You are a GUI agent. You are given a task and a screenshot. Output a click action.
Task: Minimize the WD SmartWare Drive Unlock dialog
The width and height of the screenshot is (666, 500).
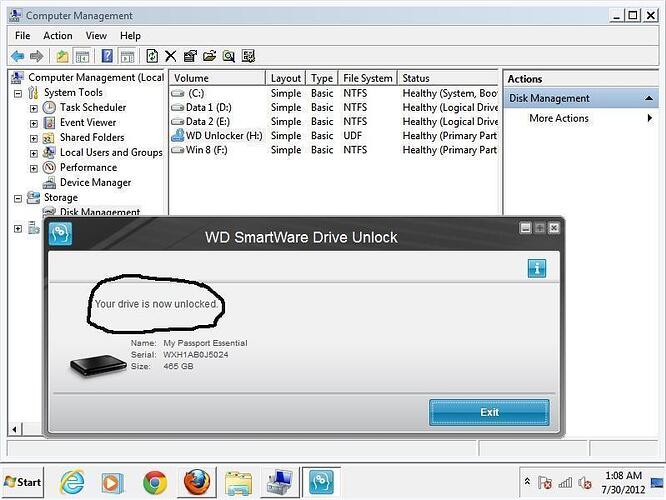tap(525, 228)
